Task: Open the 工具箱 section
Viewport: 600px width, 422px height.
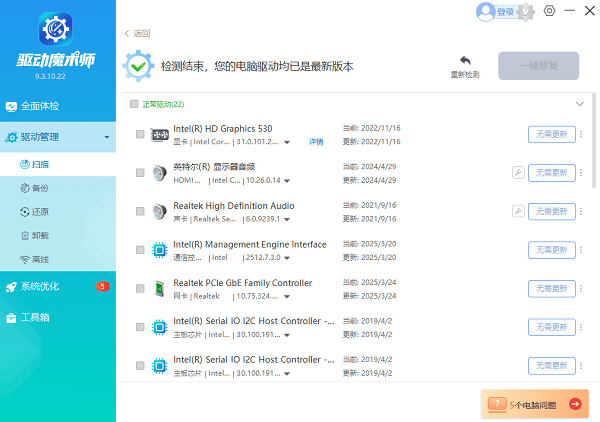Action: pyautogui.click(x=58, y=318)
